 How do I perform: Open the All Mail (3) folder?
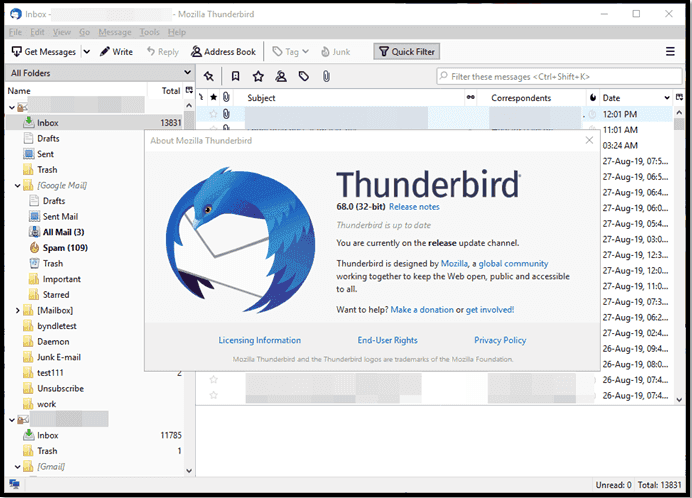pos(63,232)
